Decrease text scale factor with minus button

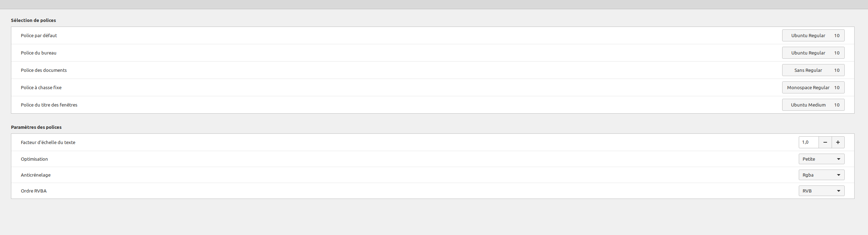(825, 142)
